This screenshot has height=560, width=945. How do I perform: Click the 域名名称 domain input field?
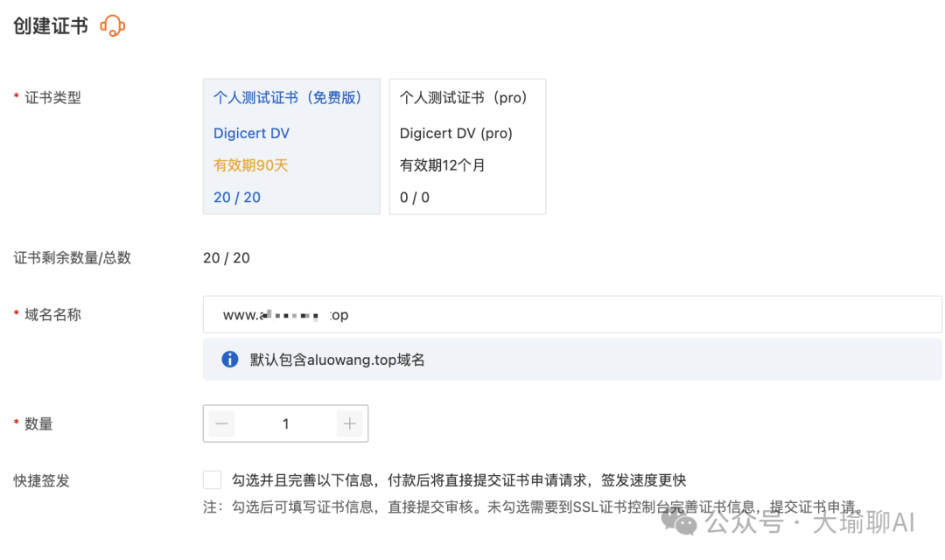click(572, 315)
